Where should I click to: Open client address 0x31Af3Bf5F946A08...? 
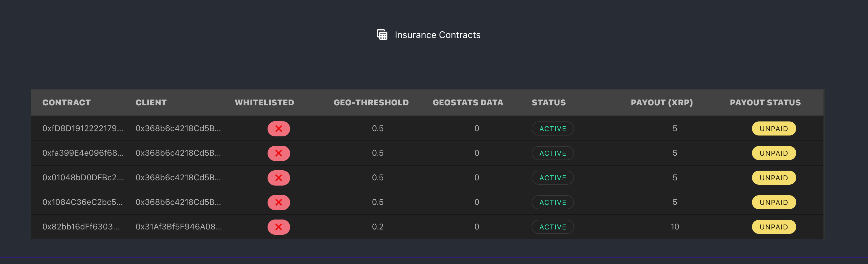pos(178,227)
